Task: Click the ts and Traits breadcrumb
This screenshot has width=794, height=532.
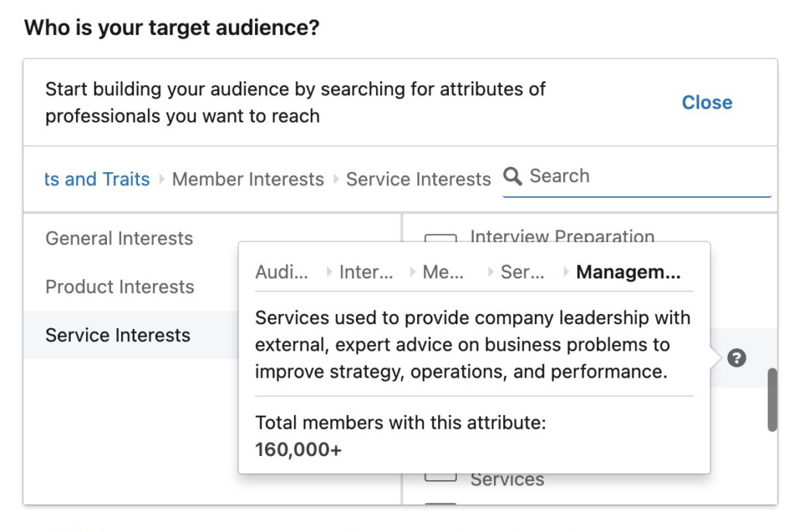Action: coord(96,179)
